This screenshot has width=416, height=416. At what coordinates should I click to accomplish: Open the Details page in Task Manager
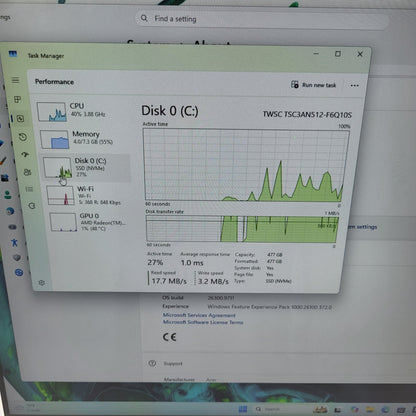[x=29, y=189]
